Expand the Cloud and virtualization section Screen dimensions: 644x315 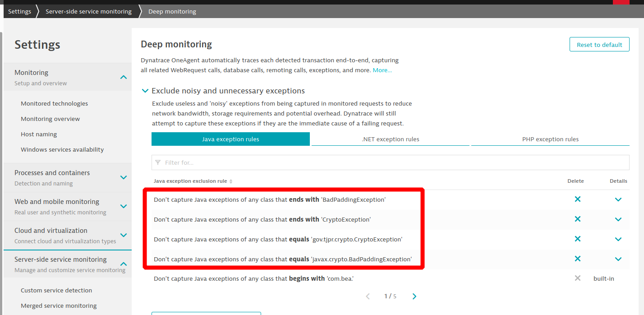123,235
